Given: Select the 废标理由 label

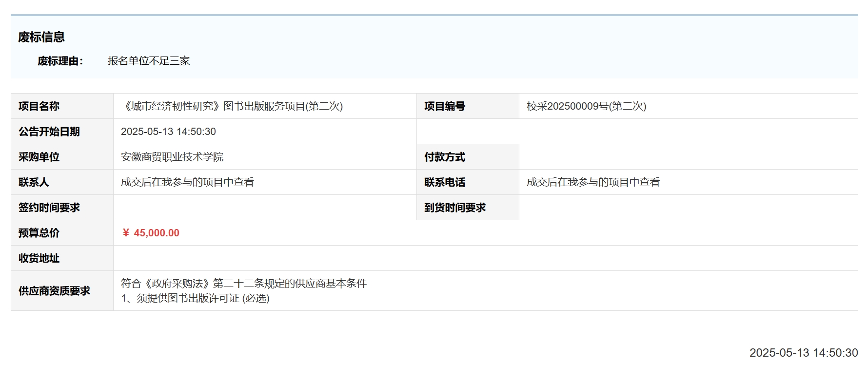Looking at the screenshot, I should [60, 61].
